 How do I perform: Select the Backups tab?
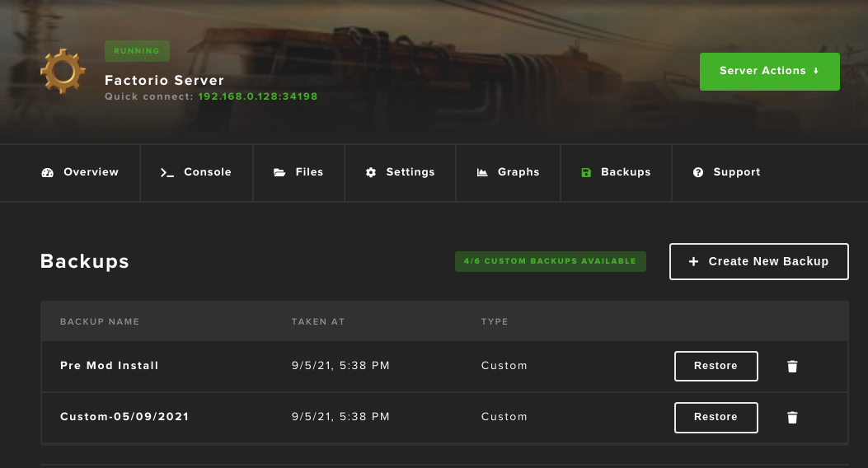tap(616, 172)
